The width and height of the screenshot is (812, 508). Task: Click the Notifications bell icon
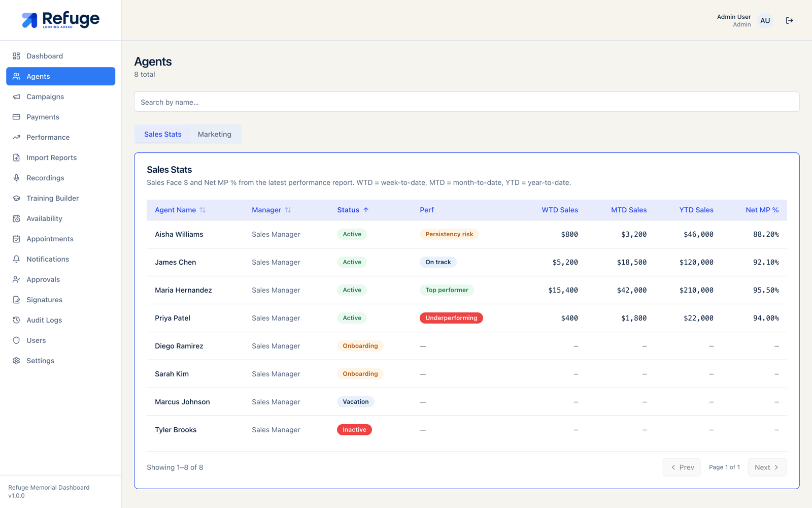pyautogui.click(x=16, y=259)
